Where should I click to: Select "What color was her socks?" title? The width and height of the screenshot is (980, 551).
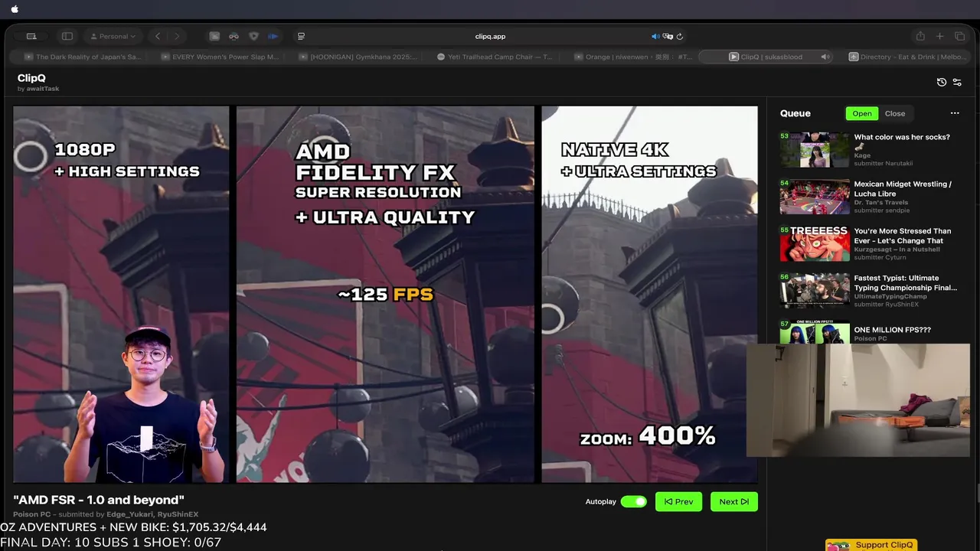click(902, 137)
